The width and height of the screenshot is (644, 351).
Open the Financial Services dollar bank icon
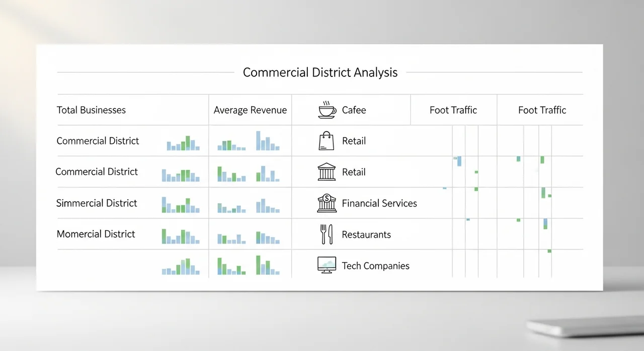(327, 203)
